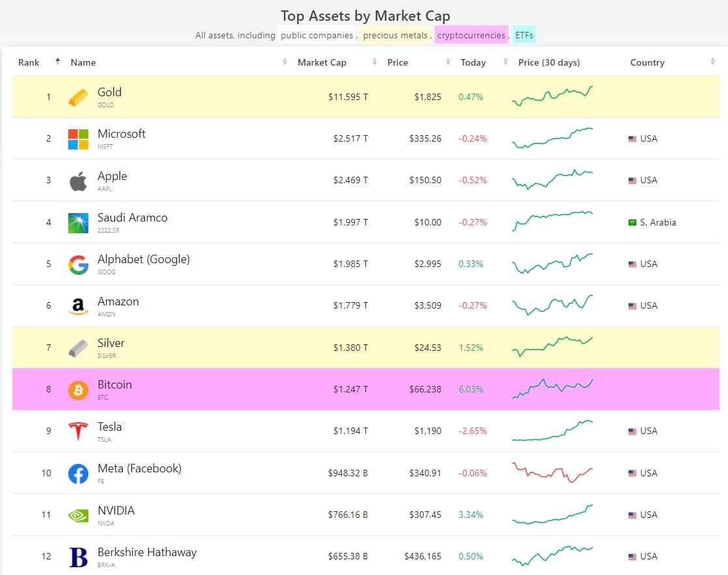The width and height of the screenshot is (728, 575).
Task: Click the Price (30 days) header
Action: point(549,62)
